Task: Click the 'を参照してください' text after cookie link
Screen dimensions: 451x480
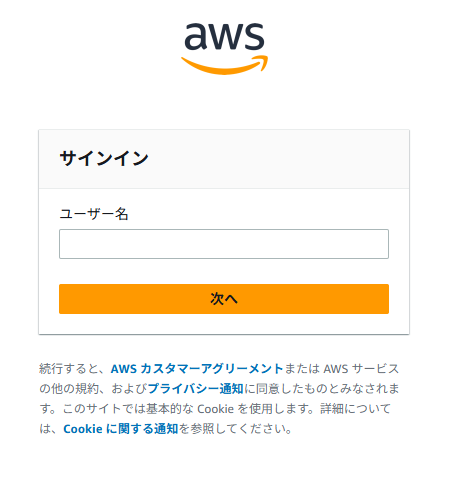Action: click(x=235, y=429)
